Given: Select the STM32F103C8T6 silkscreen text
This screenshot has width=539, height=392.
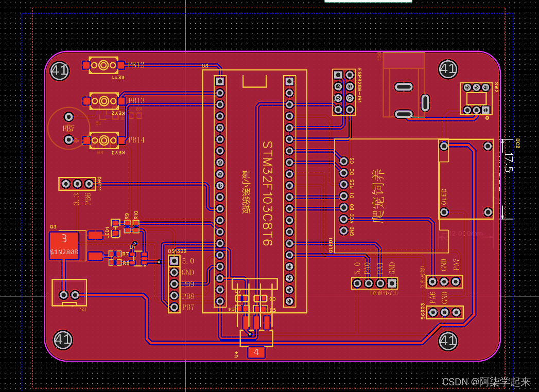Looking at the screenshot, I should click(268, 193).
